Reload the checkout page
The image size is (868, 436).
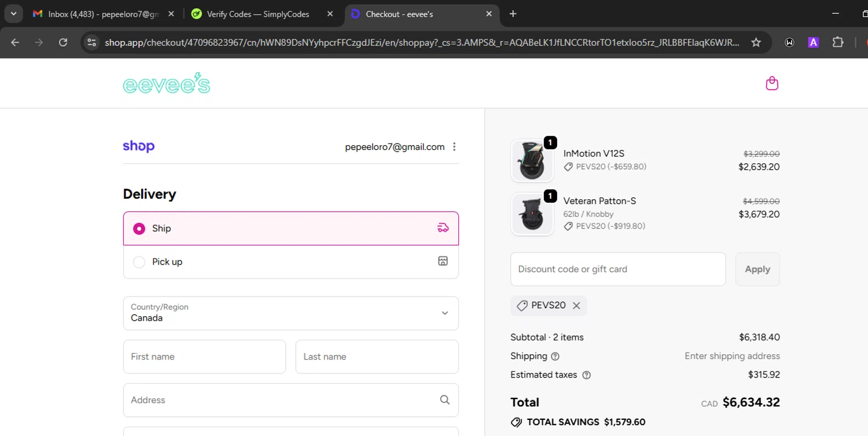pyautogui.click(x=63, y=42)
